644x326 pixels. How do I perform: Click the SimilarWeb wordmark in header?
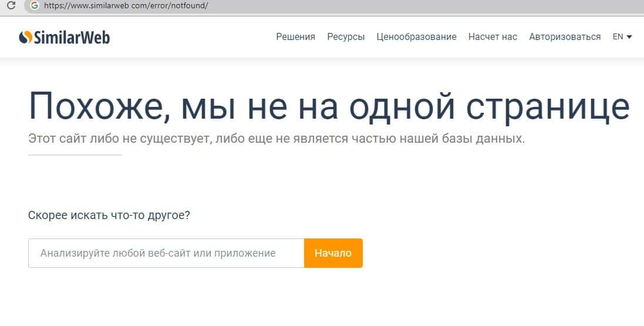pos(72,37)
